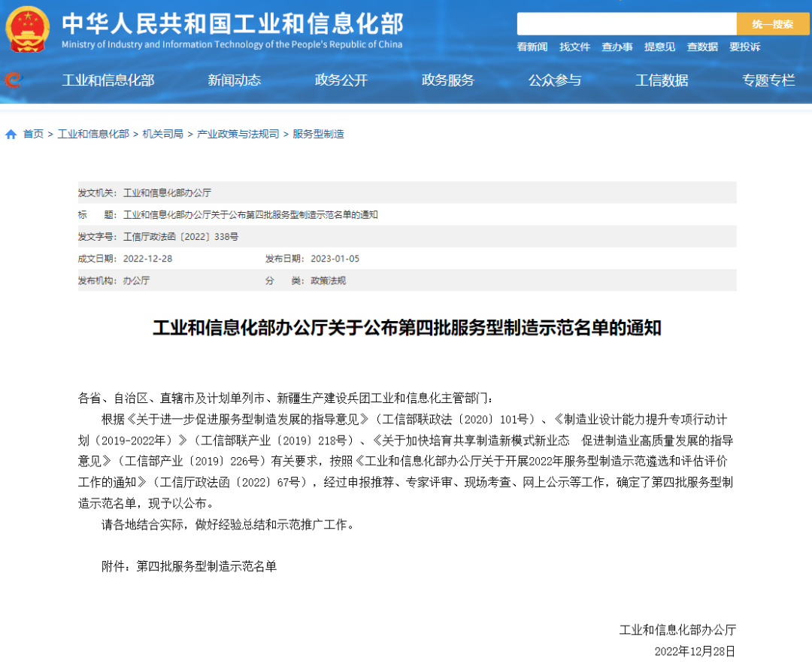Open the 看新闻 quick link
This screenshot has height=670, width=812.
532,47
